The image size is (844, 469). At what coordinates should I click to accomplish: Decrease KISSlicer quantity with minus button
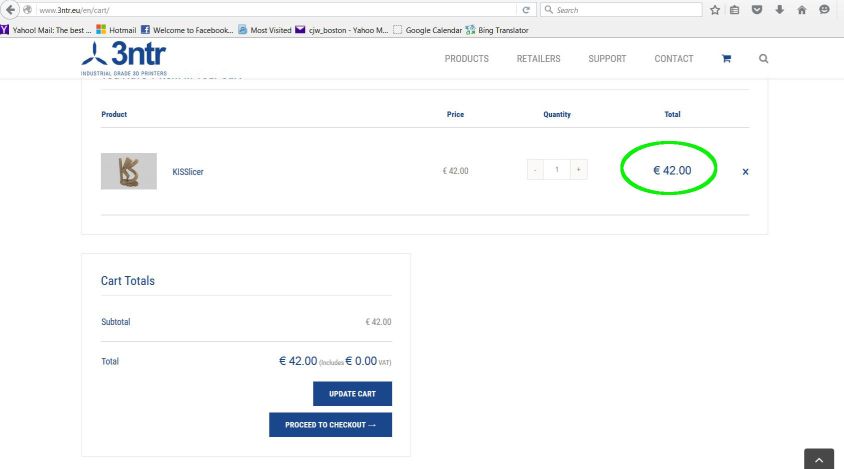535,170
